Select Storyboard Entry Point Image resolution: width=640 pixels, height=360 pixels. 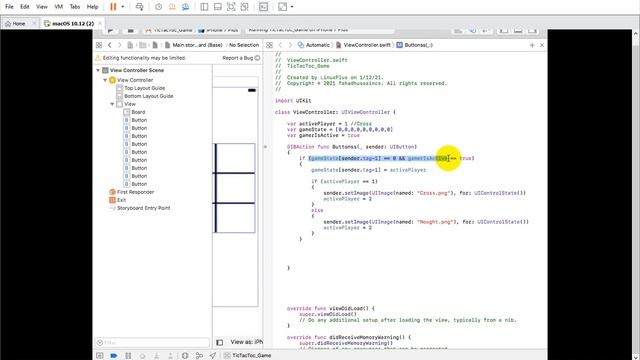(143, 208)
